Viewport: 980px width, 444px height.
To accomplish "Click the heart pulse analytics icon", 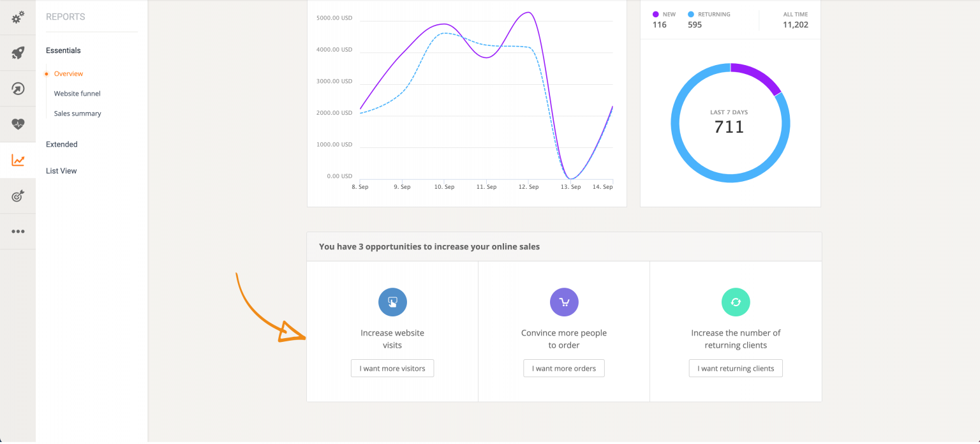I will 17,124.
